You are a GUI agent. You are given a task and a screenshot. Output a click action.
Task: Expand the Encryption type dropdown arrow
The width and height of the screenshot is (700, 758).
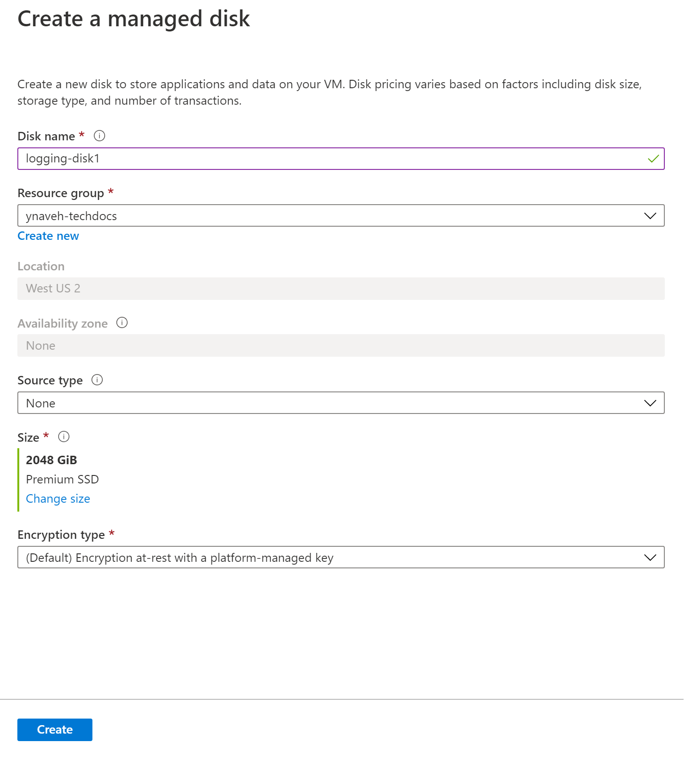point(650,558)
